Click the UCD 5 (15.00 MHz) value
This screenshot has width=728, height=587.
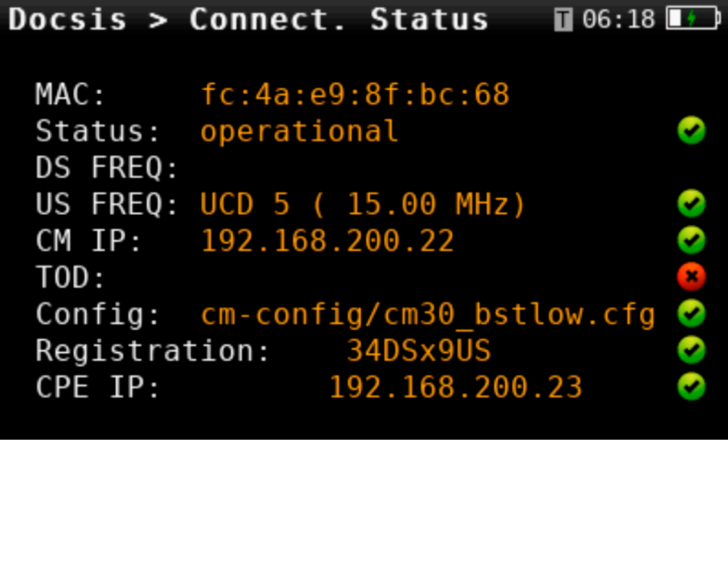tap(363, 205)
